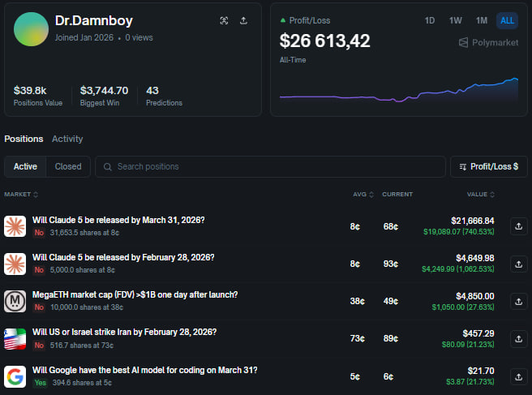532x395 pixels.
Task: Select the 1W time range
Action: [455, 21]
